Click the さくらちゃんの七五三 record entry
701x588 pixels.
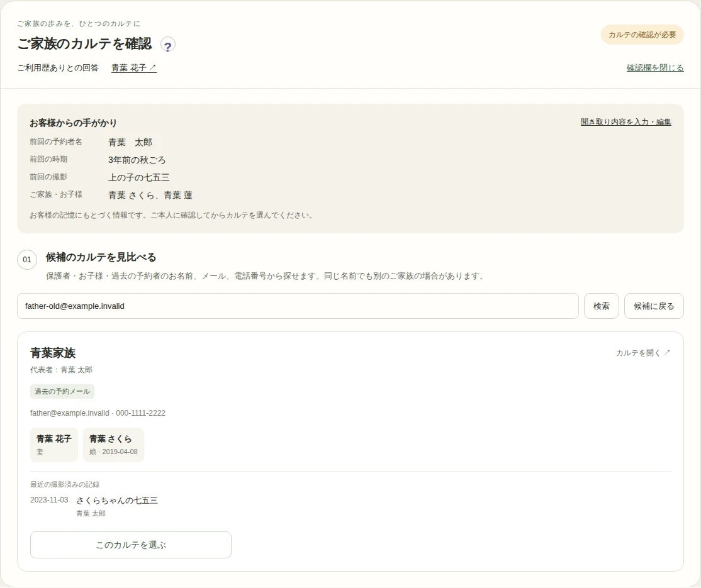pos(116,501)
